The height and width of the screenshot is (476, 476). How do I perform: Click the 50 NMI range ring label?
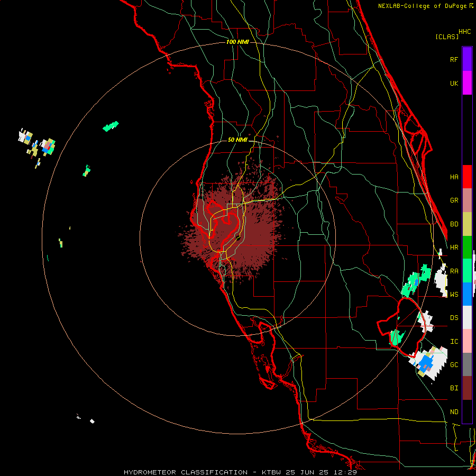click(x=237, y=140)
